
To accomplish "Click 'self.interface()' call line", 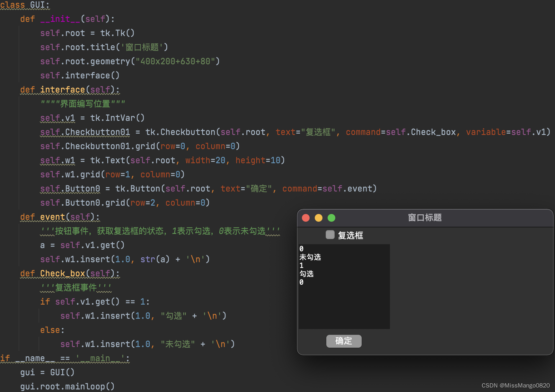I will point(80,76).
